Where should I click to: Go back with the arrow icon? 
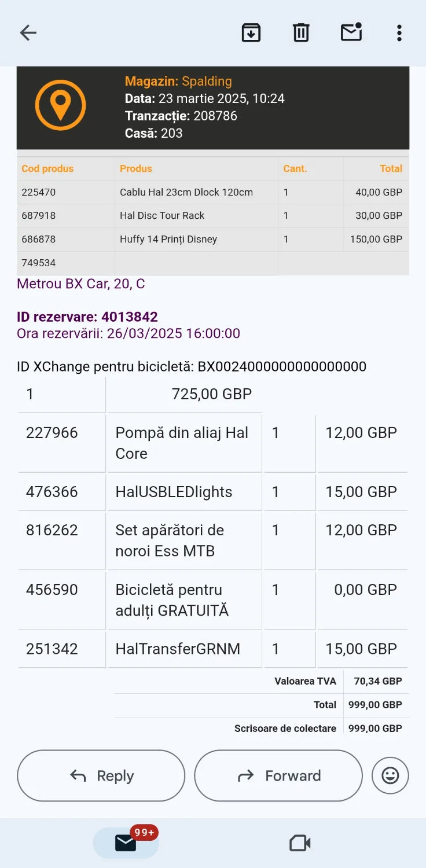pos(28,33)
